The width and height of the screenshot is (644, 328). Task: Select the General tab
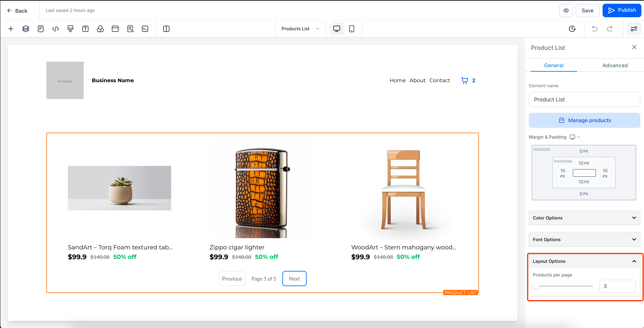click(x=554, y=65)
